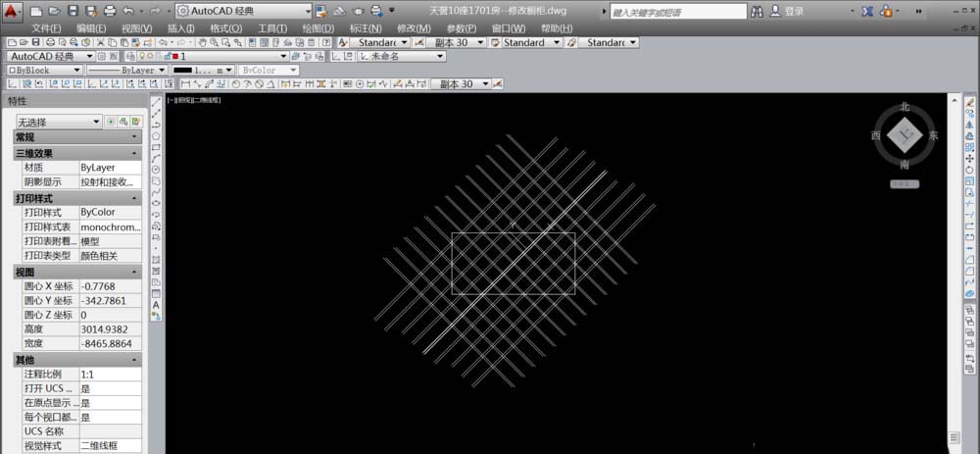
Task: Open workspace dropdown AutoCAD 经典 in title bar
Action: click(x=244, y=11)
